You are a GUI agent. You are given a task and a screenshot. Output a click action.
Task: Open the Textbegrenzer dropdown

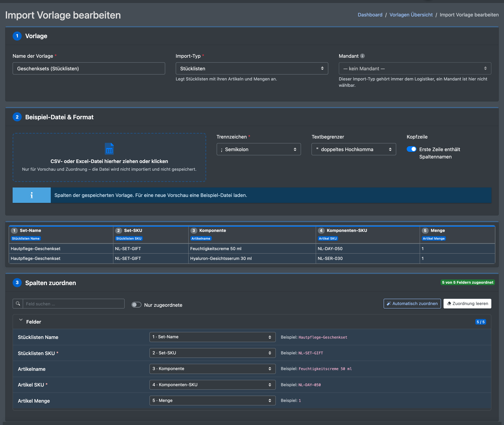click(354, 149)
